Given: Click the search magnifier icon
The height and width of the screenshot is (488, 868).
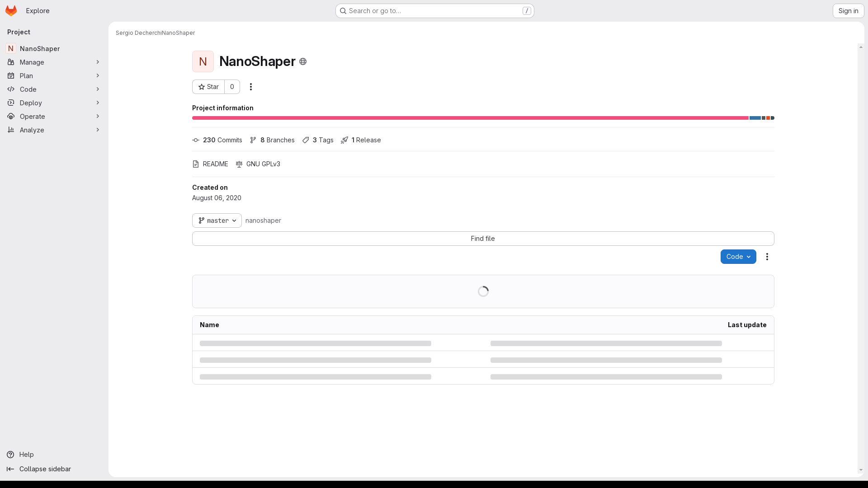Looking at the screenshot, I should click(343, 11).
